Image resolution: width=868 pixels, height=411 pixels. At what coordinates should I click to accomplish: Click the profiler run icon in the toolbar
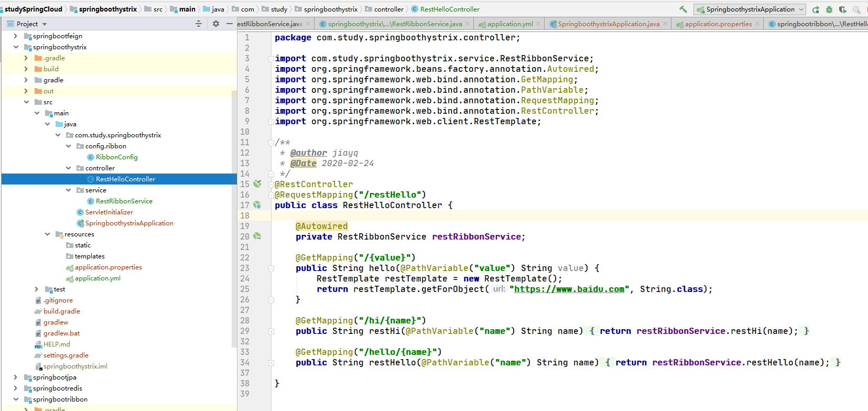coord(856,9)
